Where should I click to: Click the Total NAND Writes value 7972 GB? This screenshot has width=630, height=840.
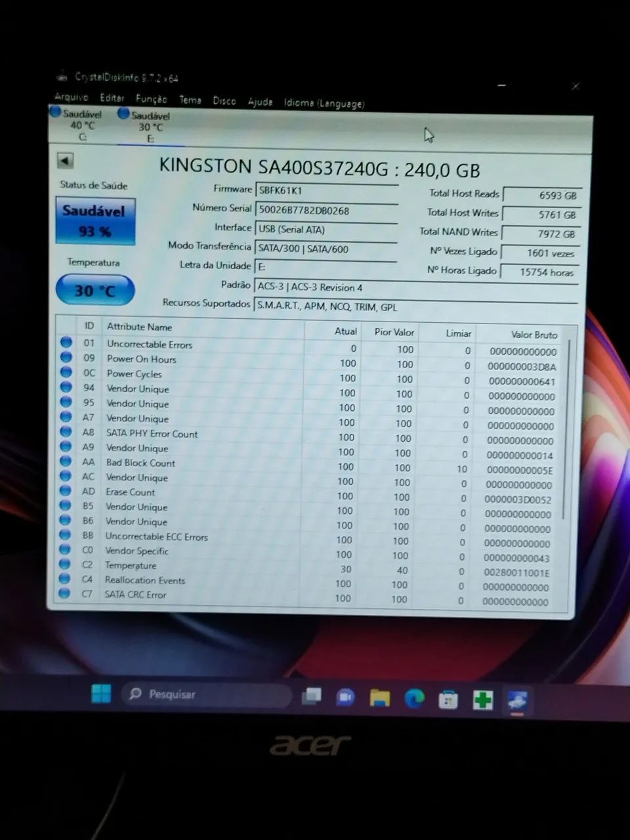click(x=541, y=234)
